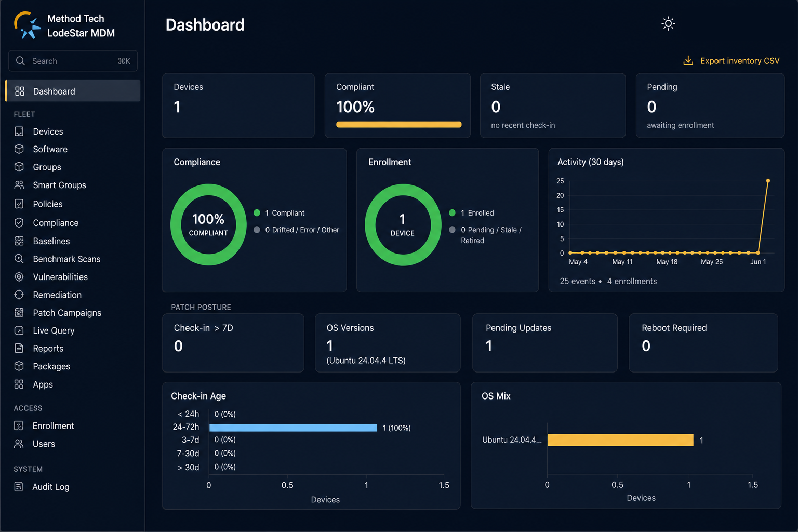Viewport: 798px width, 532px height.
Task: Click the Benchmark Scans magnifier icon
Action: [19, 259]
